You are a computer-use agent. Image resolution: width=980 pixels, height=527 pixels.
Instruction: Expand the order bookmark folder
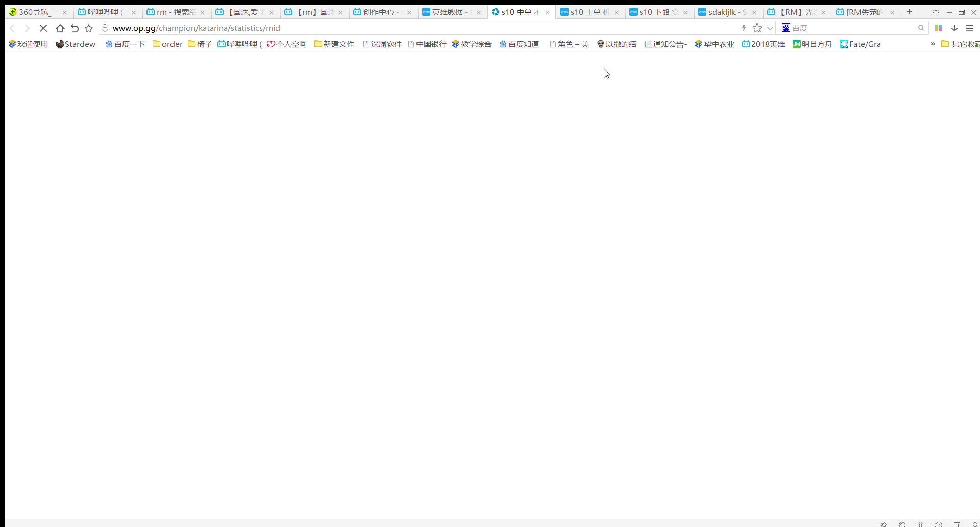click(167, 44)
